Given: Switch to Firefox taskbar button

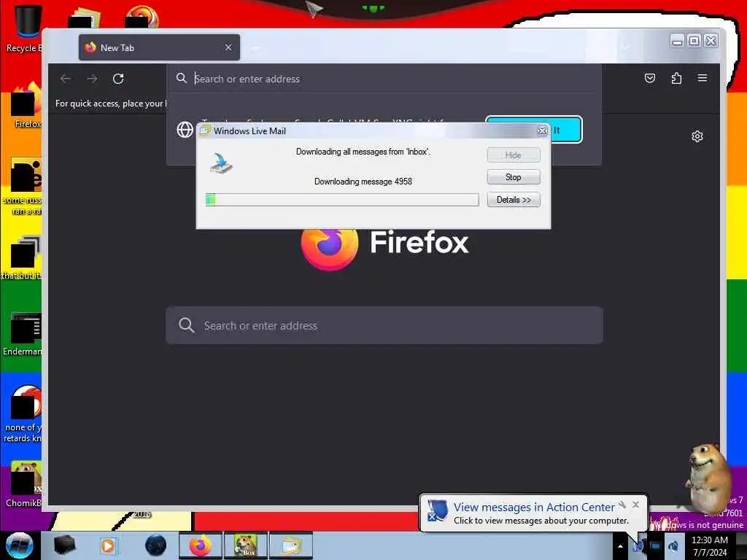Looking at the screenshot, I should coord(201,545).
